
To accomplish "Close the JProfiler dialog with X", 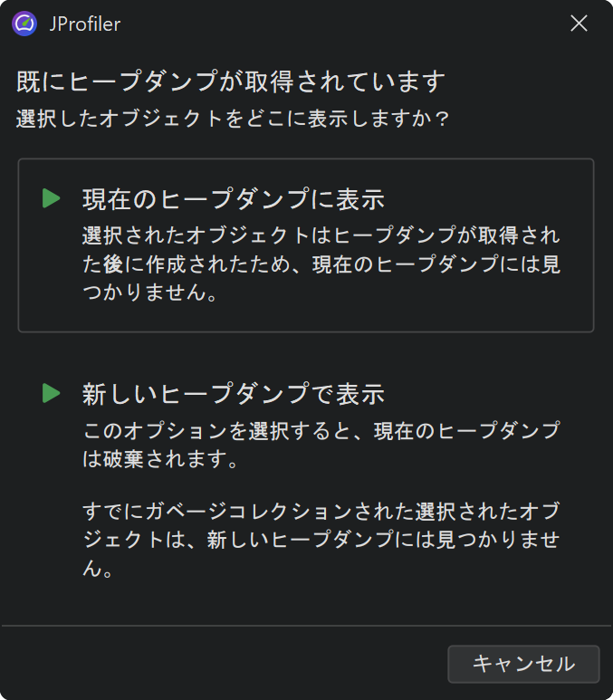I will (579, 24).
